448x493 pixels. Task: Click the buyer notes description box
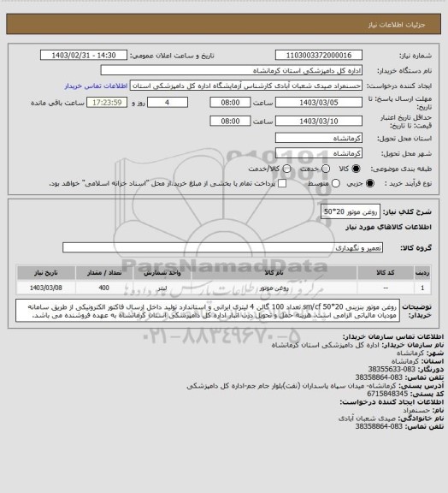coord(208,311)
